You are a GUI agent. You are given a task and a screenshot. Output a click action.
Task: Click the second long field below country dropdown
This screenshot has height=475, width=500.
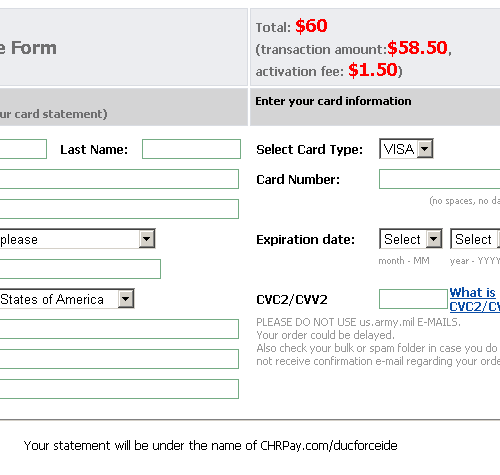point(119,359)
